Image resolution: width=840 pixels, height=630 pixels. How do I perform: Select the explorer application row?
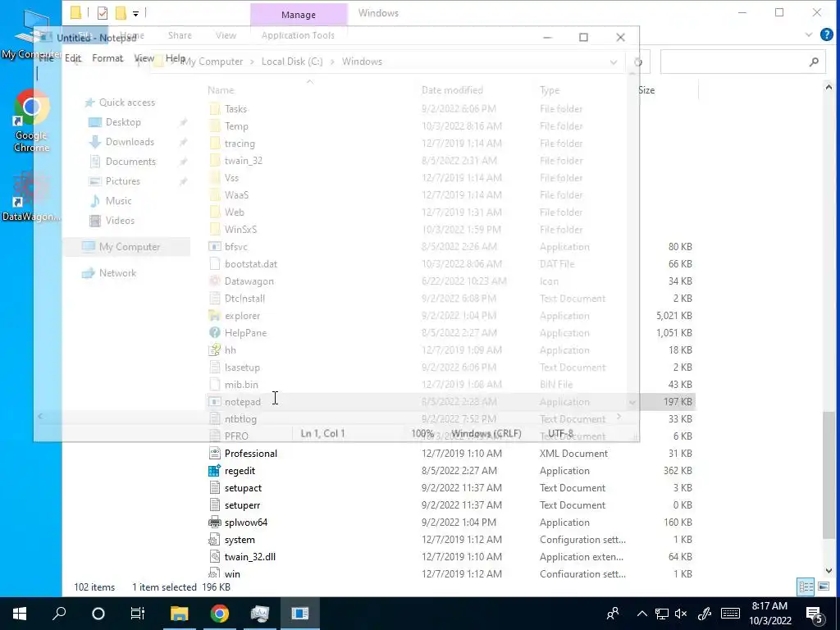click(450, 316)
